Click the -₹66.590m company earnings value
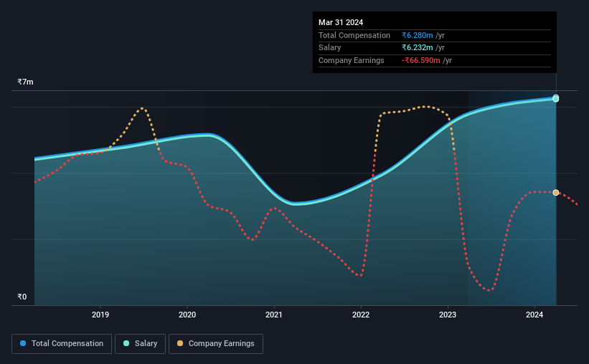The height and width of the screenshot is (364, 589). tap(420, 60)
